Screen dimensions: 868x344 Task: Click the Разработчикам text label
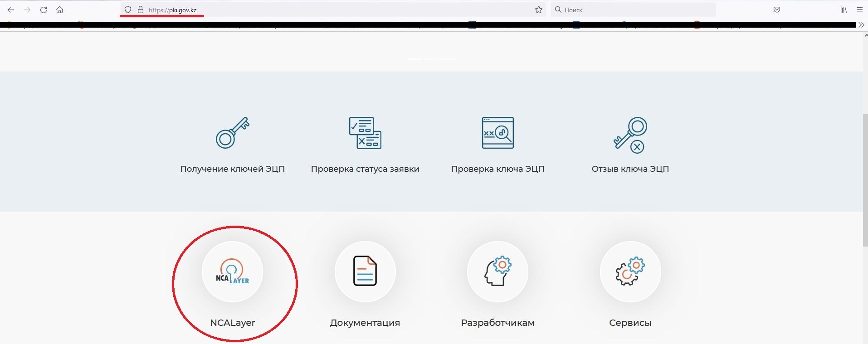coord(498,323)
